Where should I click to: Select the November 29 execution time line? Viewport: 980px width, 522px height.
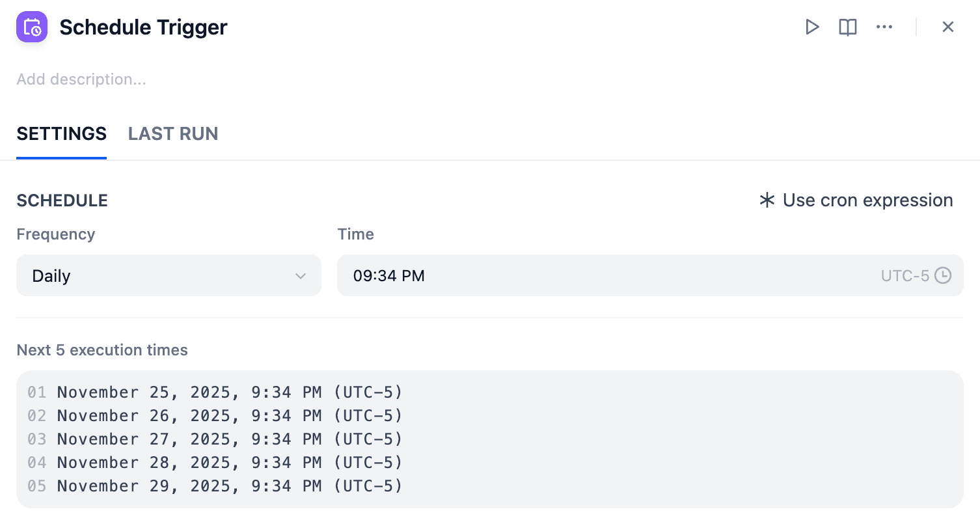click(230, 486)
